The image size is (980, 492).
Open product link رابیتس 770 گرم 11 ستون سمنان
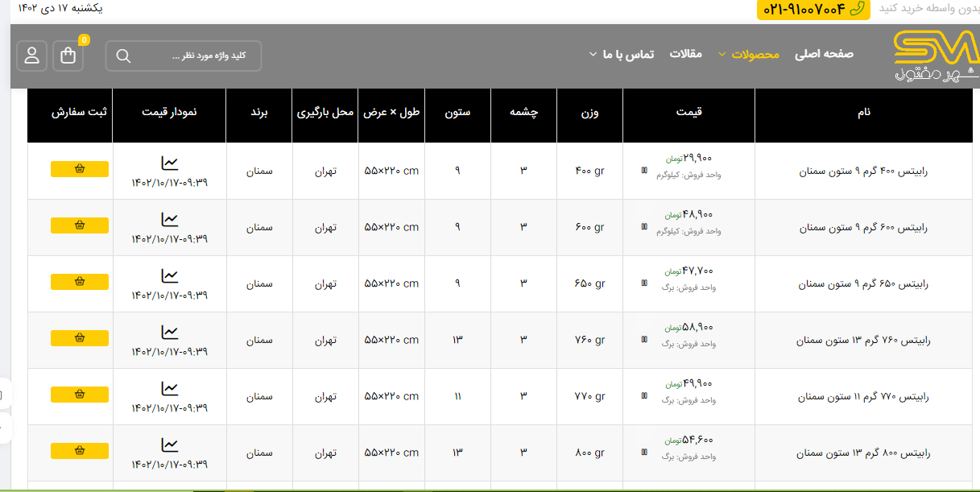pyautogui.click(x=863, y=397)
